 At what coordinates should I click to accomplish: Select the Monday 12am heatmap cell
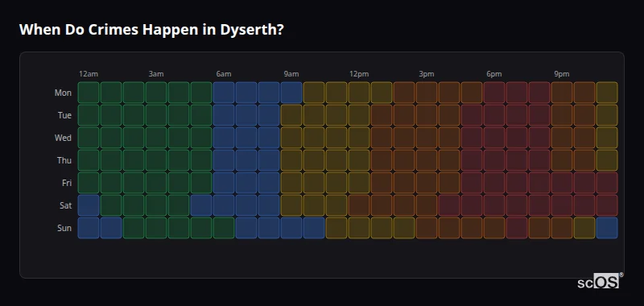[89, 93]
